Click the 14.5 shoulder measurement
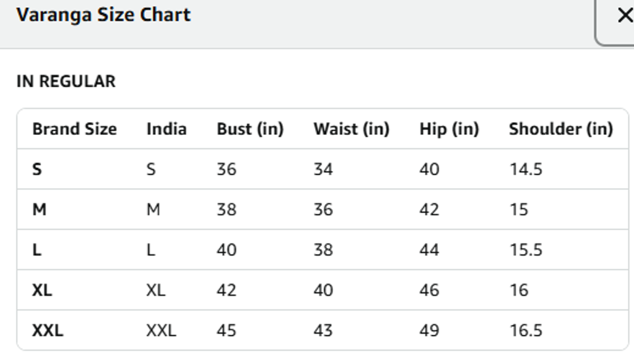634x364 pixels. [x=526, y=169]
